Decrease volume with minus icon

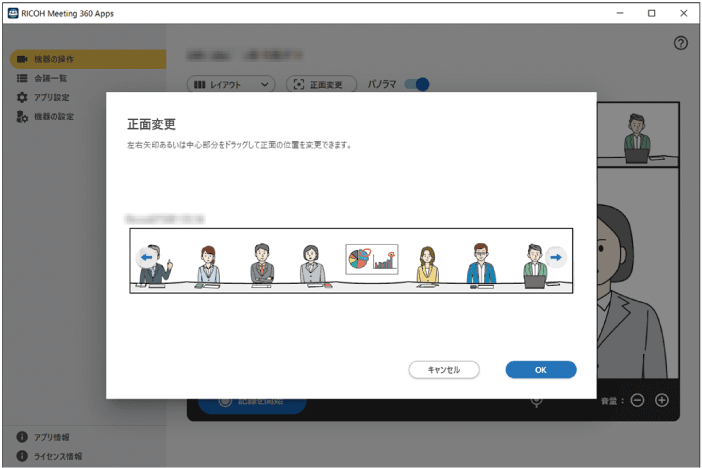click(x=637, y=400)
